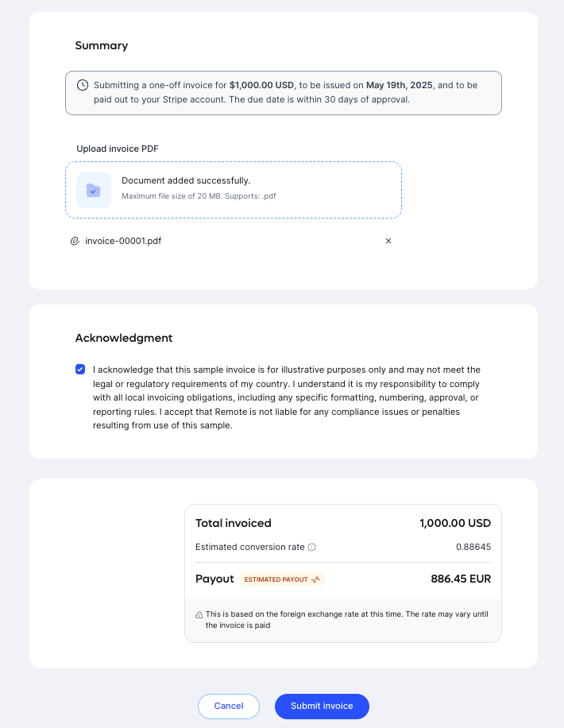The image size is (564, 728).
Task: Click the Document added successfully dropzone
Action: tap(234, 190)
